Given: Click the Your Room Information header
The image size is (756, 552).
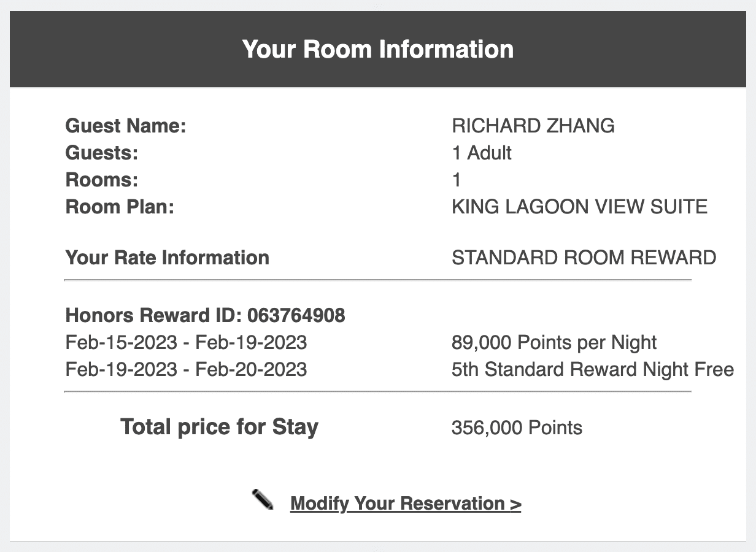Looking at the screenshot, I should [x=377, y=49].
